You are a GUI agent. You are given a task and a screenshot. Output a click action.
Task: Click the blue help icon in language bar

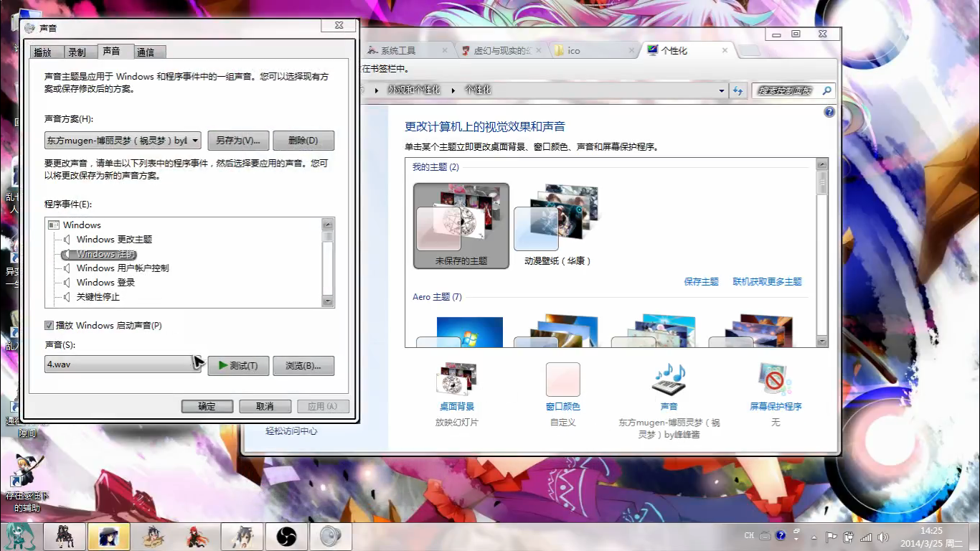coord(781,535)
